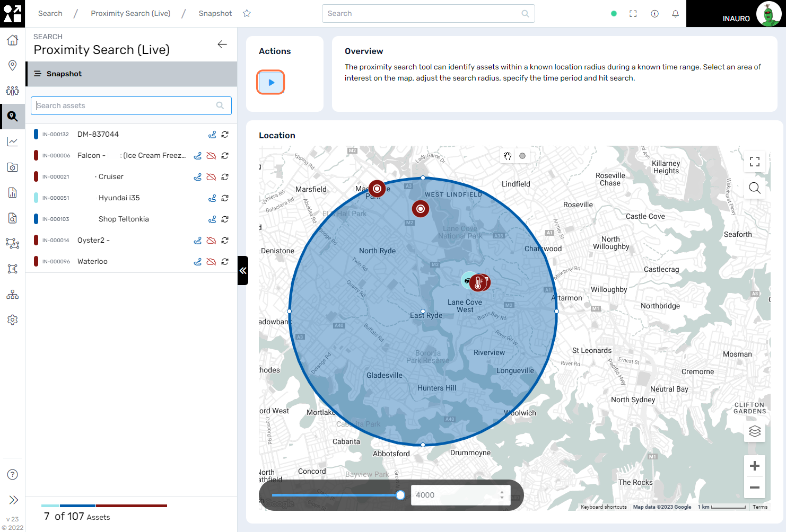Image resolution: width=786 pixels, height=532 pixels.
Task: Click the Snapshot breadcrumb
Action: [x=215, y=13]
